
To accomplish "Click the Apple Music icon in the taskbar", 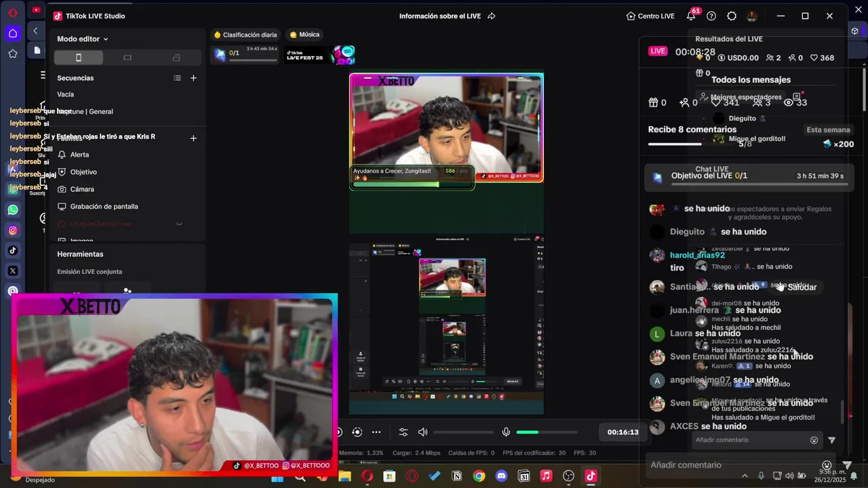I will pos(546,476).
